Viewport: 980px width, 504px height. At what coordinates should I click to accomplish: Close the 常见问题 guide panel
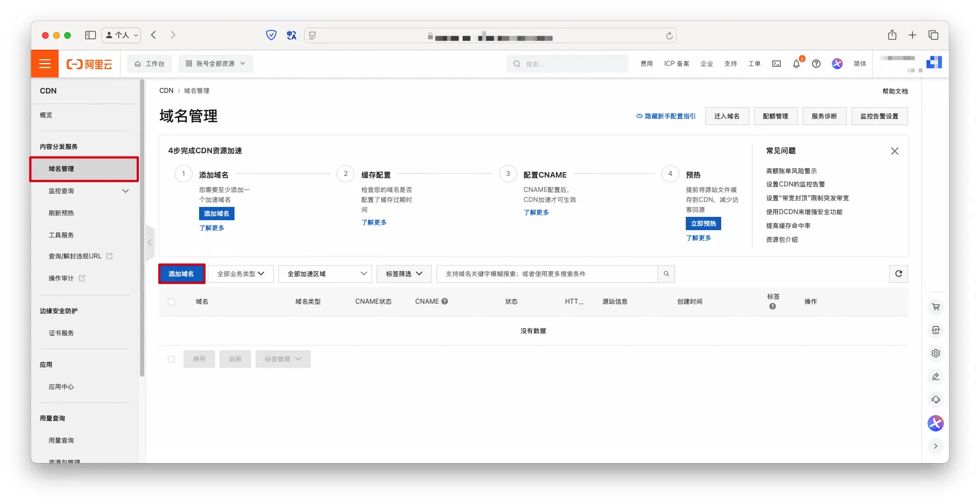pyautogui.click(x=894, y=151)
